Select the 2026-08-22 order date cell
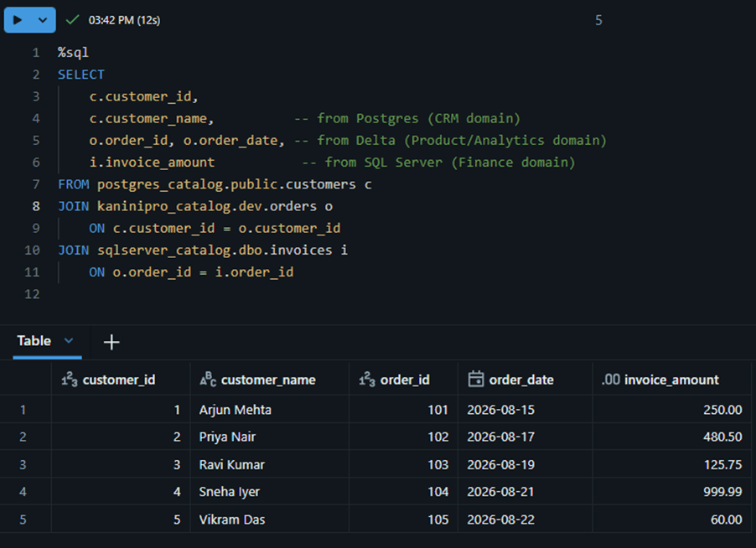The height and width of the screenshot is (548, 756). click(x=525, y=520)
